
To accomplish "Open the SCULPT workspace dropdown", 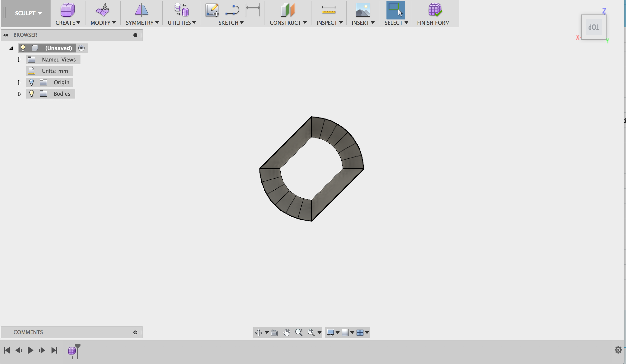I will 28,13.
